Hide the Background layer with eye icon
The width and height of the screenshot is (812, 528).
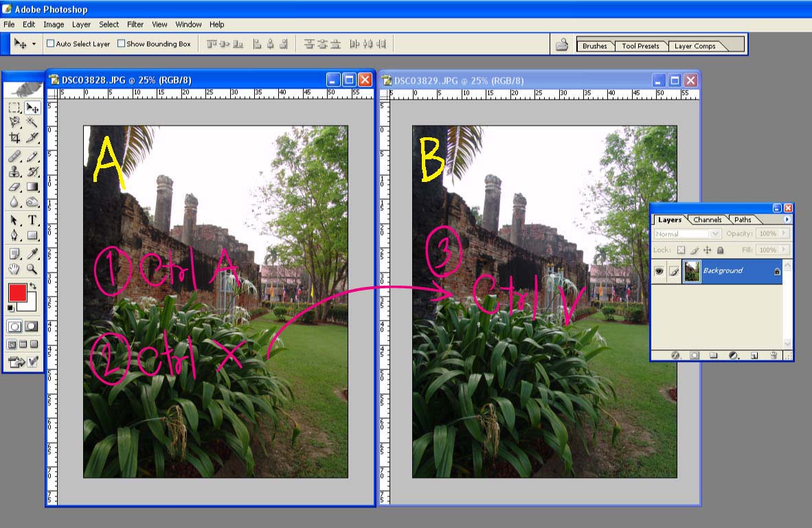click(659, 271)
